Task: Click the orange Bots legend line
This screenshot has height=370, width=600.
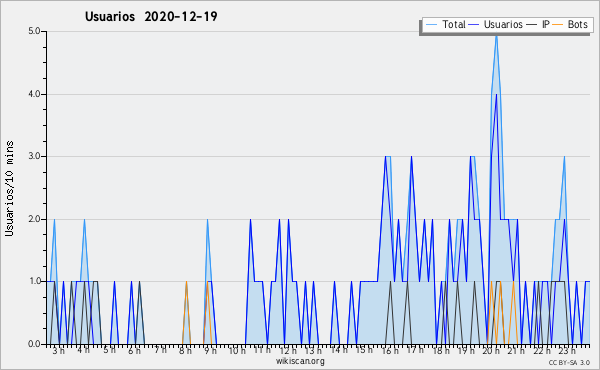Action: [558, 24]
